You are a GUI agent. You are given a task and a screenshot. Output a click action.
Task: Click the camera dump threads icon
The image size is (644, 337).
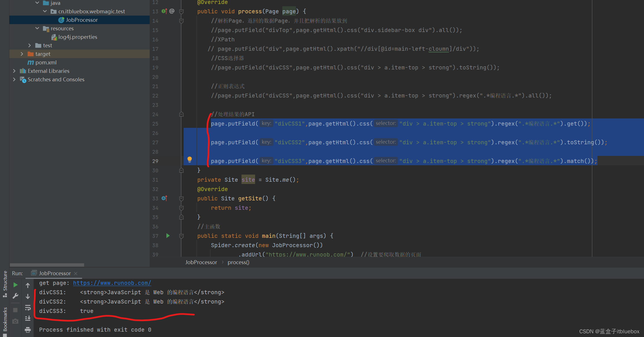coord(16,321)
